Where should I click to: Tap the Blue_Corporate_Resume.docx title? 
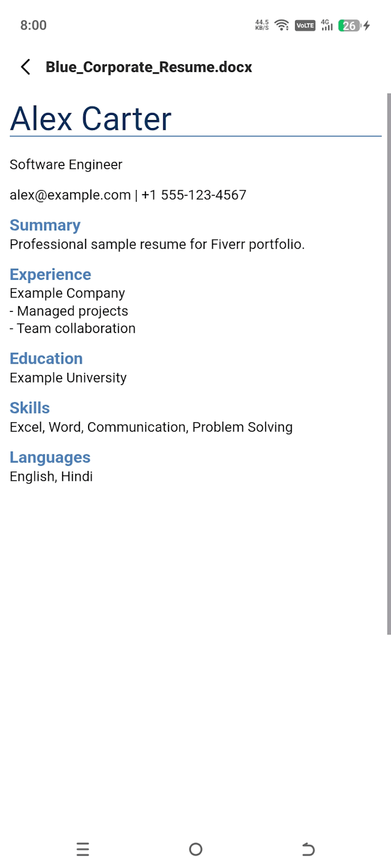pyautogui.click(x=149, y=67)
